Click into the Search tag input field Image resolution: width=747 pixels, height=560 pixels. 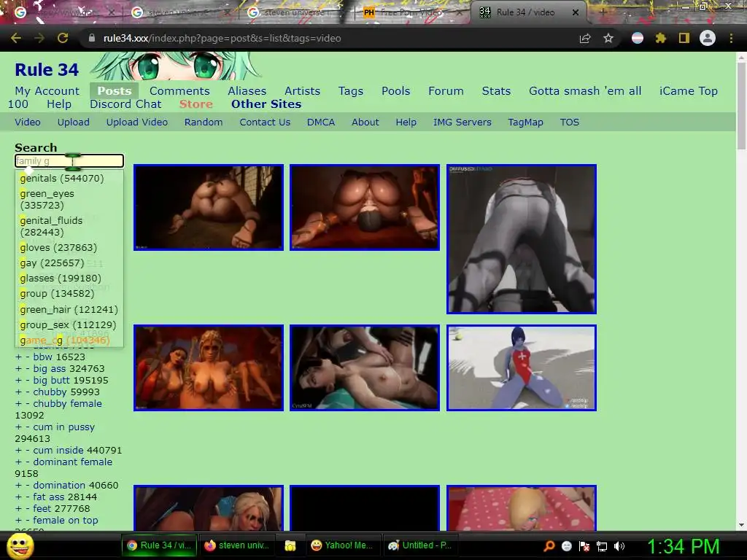pos(69,161)
